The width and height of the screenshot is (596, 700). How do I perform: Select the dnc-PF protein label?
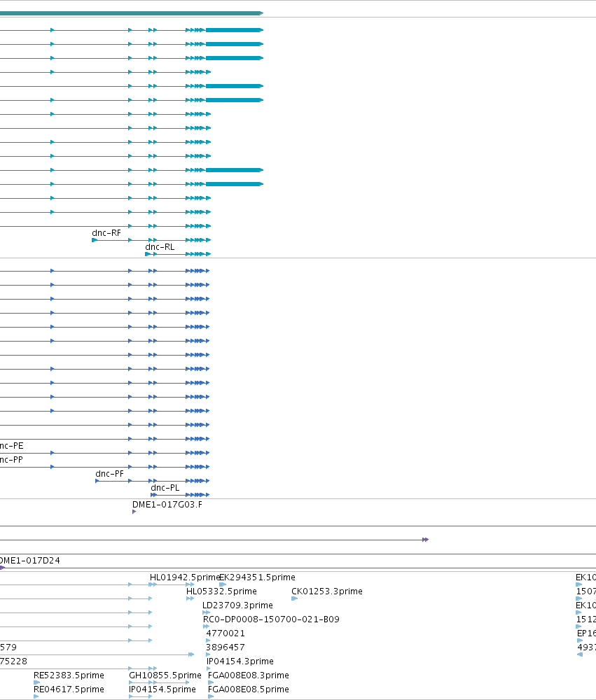pyautogui.click(x=109, y=474)
